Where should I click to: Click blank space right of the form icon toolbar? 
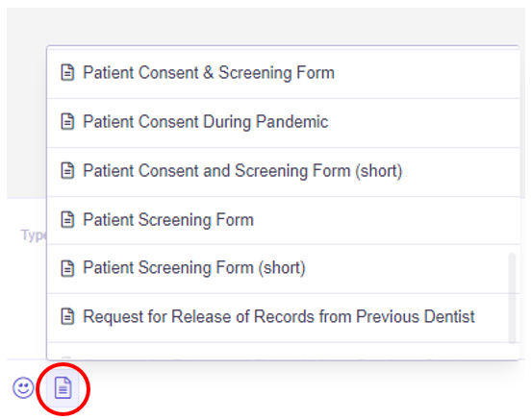(305, 388)
